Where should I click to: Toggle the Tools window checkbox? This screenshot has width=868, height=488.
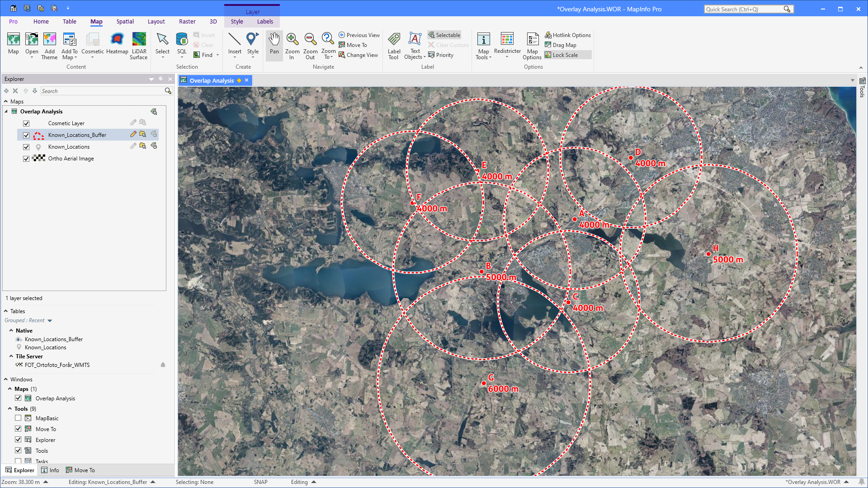18,450
